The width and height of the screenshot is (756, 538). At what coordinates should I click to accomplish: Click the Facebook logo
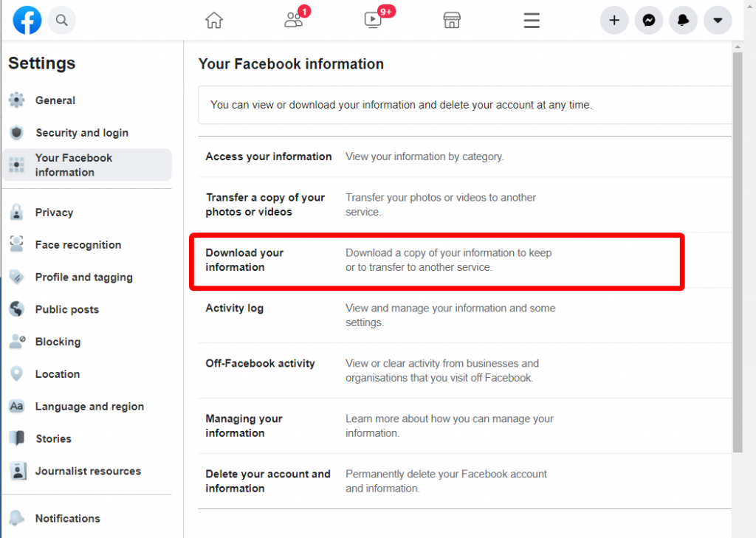pyautogui.click(x=27, y=20)
